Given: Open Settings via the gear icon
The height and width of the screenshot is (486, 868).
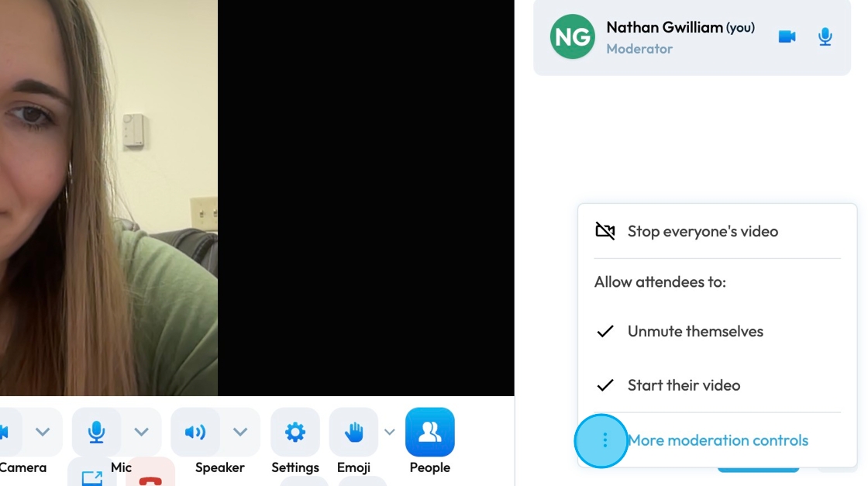Looking at the screenshot, I should [295, 432].
